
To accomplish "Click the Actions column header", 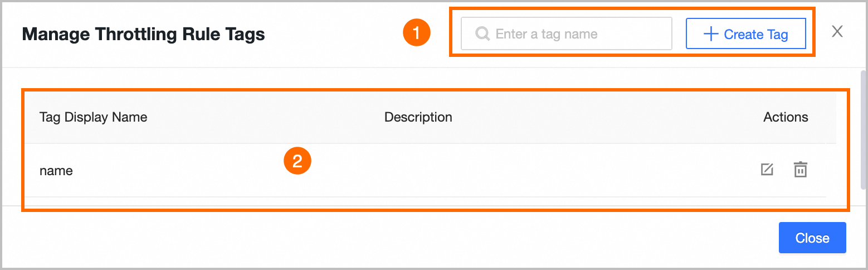I will 786,117.
